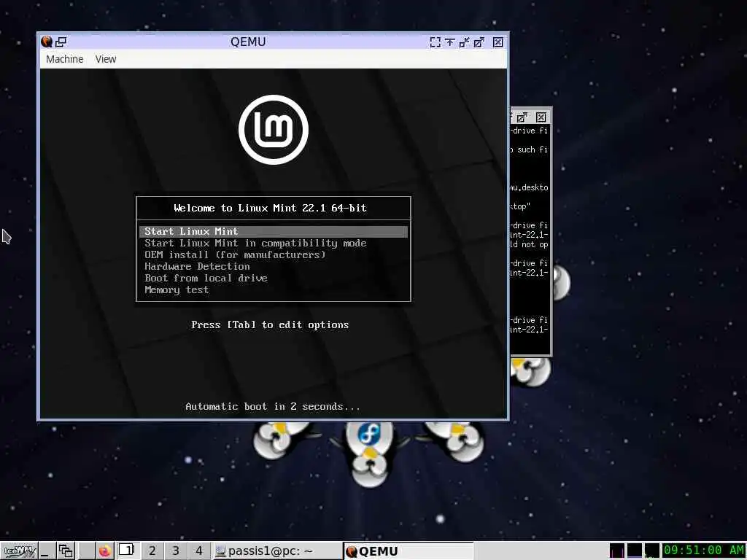The width and height of the screenshot is (747, 560).
Task: Click the Show Desktop taskbar button
Action: coord(47,551)
